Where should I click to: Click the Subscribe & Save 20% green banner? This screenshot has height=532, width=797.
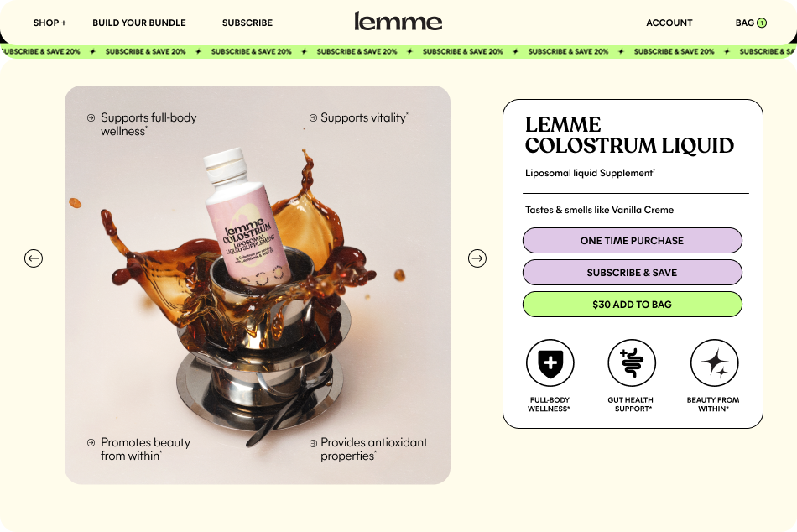[398, 51]
